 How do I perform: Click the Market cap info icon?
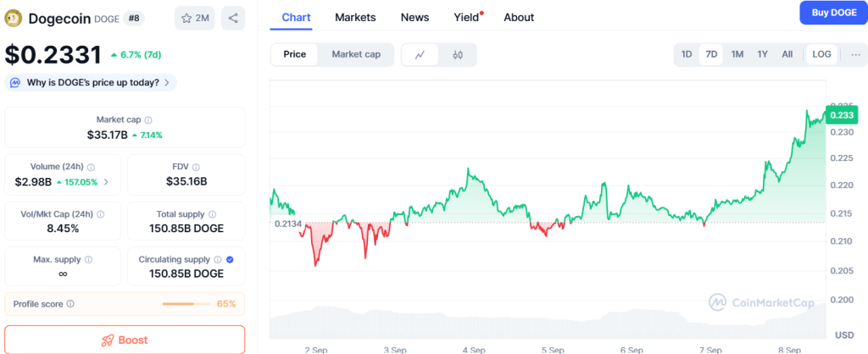(x=148, y=120)
